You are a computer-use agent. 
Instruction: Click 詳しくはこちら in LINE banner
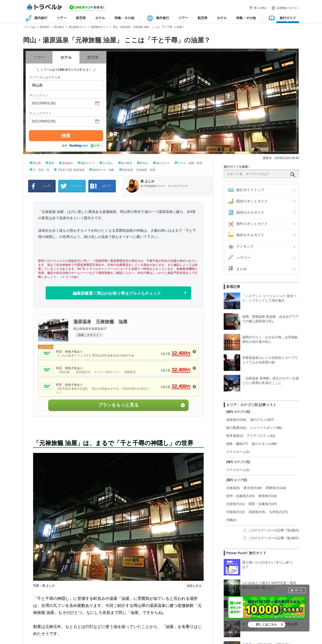tap(266, 625)
